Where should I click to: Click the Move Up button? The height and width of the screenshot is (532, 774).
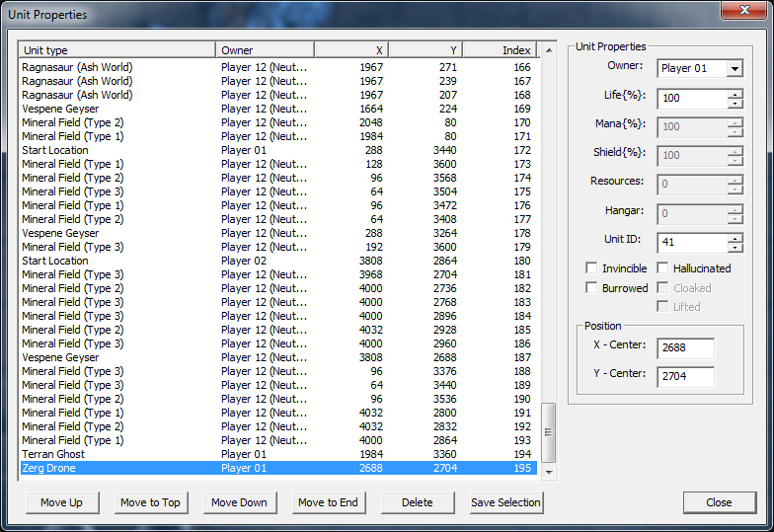[61, 502]
